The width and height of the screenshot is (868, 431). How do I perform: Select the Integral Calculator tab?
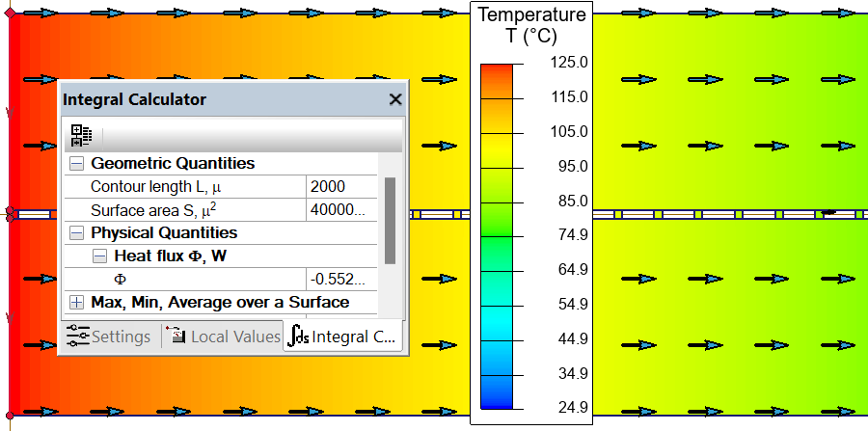pos(343,336)
